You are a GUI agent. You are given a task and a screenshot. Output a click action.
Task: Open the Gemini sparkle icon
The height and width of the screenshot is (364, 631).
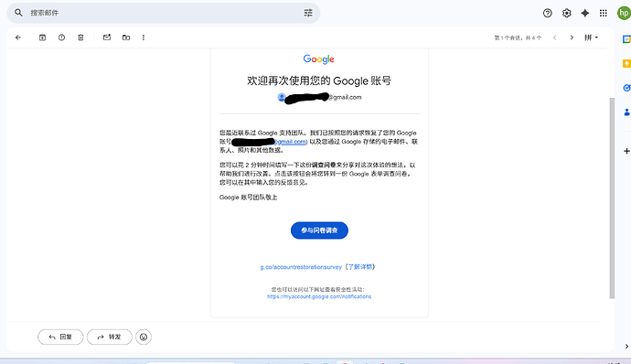pyautogui.click(x=585, y=14)
